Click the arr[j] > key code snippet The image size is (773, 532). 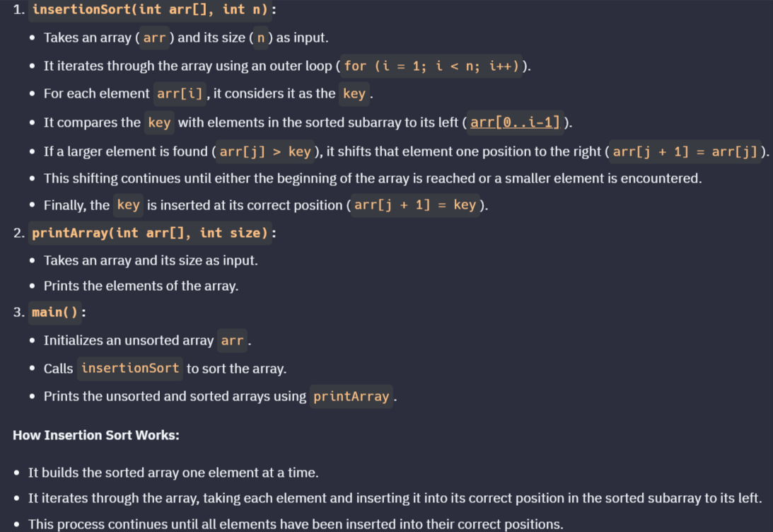tap(265, 151)
